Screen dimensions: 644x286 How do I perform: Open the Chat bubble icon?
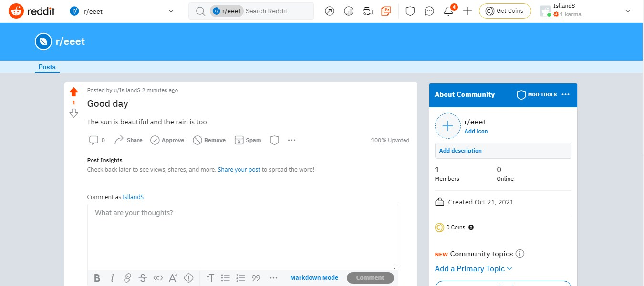(429, 11)
